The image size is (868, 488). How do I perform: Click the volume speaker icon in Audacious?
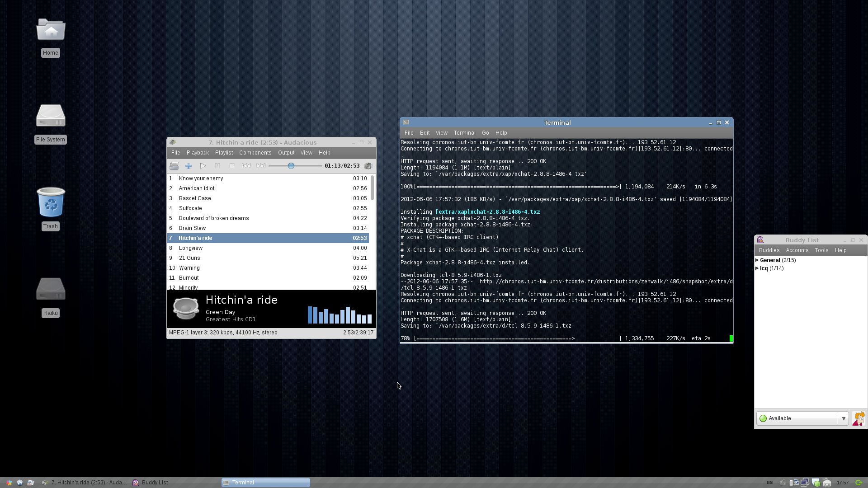(368, 166)
